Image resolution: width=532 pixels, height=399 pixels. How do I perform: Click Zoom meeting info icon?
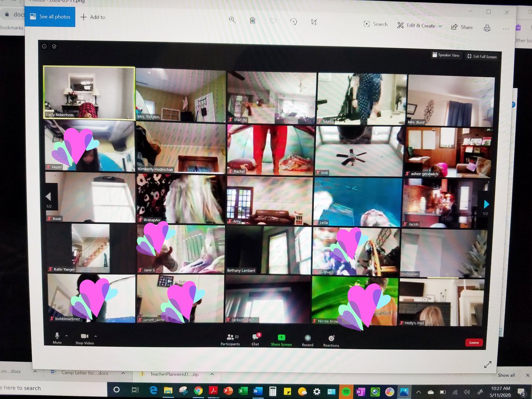(x=44, y=46)
